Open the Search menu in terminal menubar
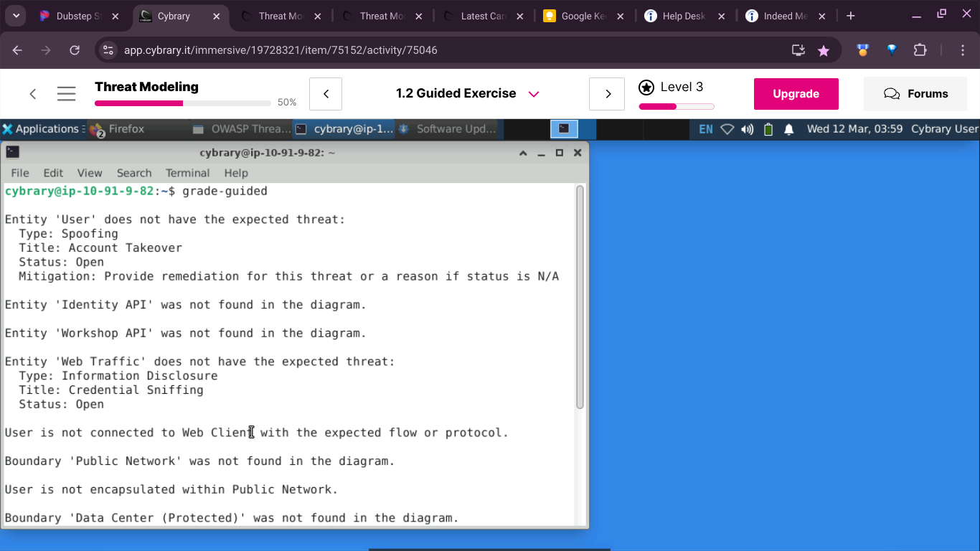This screenshot has height=551, width=980. click(134, 173)
